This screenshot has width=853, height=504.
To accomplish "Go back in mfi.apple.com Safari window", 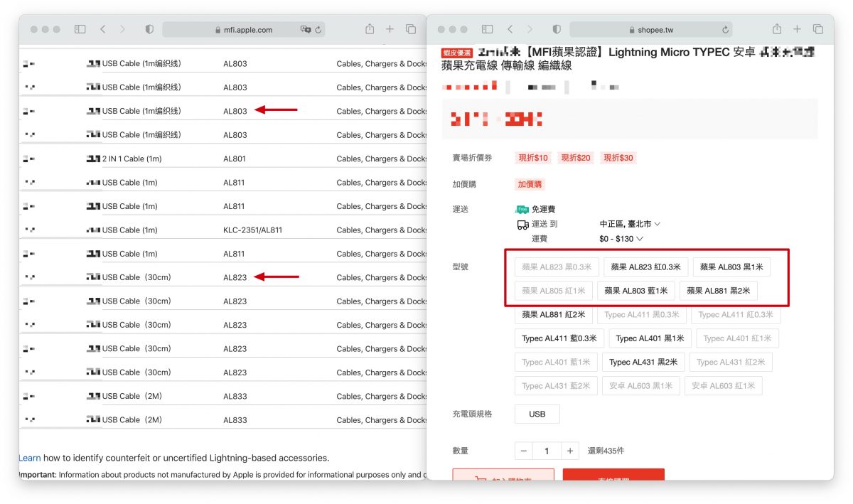I will point(102,29).
